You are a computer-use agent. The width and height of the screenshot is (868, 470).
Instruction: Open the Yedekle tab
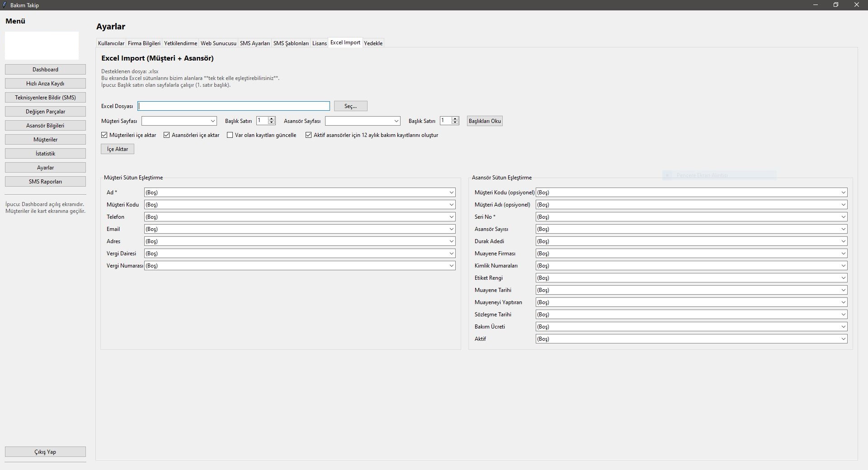click(x=373, y=43)
